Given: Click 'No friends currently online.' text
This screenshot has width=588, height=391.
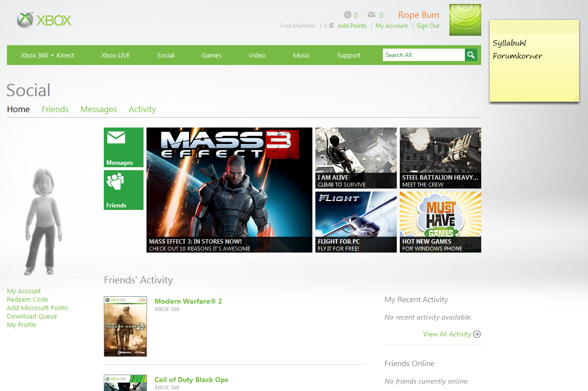Looking at the screenshot, I should [427, 381].
